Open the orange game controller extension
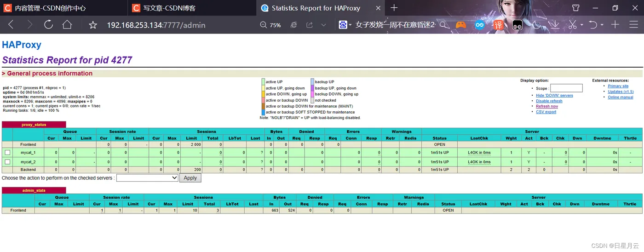644x252 pixels. (x=461, y=25)
